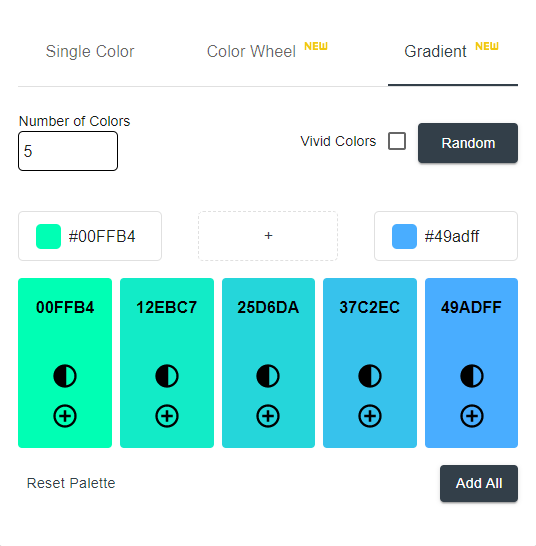Image resolution: width=536 pixels, height=546 pixels.
Task: Click the Random button
Action: (468, 143)
